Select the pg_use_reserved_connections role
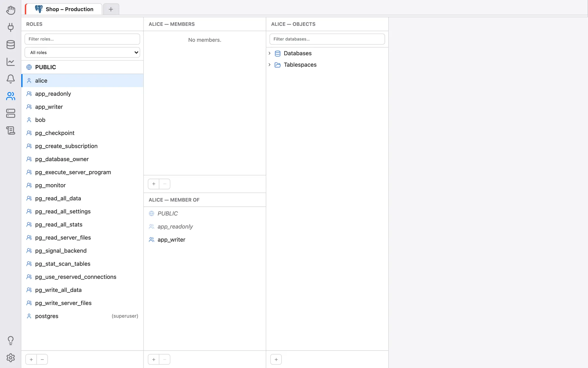The height and width of the screenshot is (368, 588). click(82, 277)
